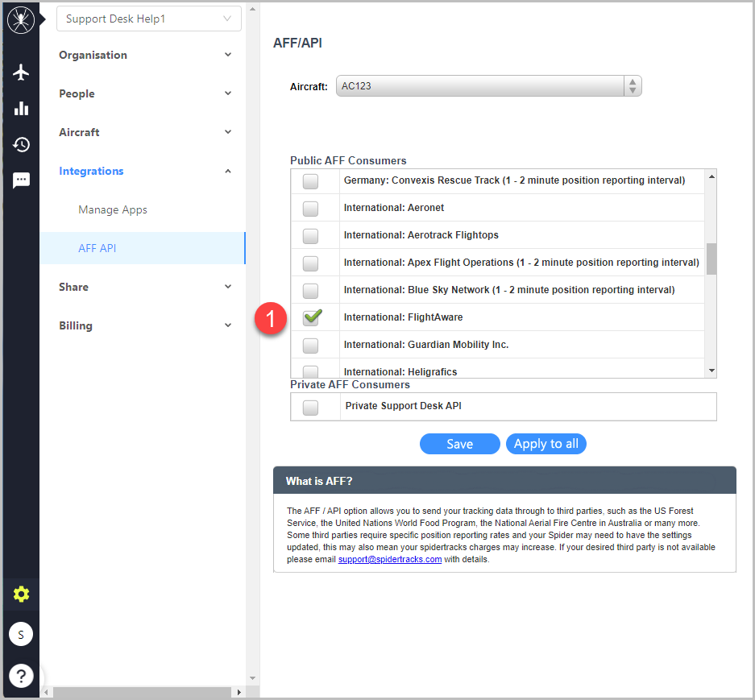Open the history clock icon
This screenshot has width=755, height=700.
(21, 144)
